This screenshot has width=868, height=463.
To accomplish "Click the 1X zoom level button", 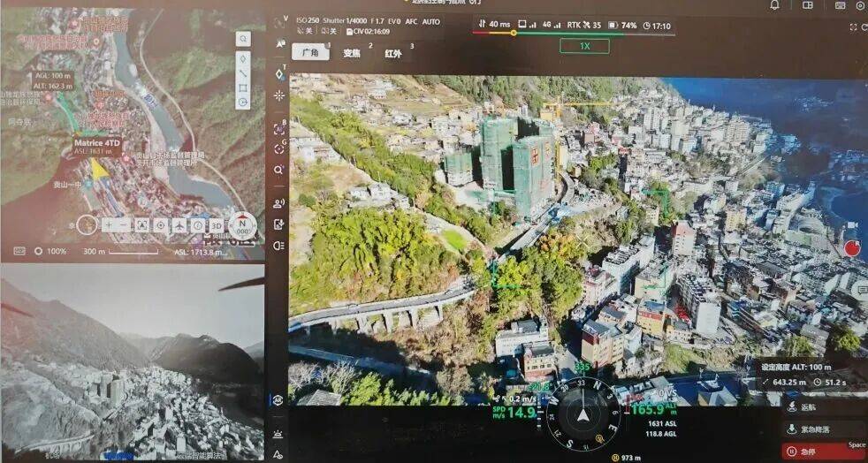I will (x=584, y=46).
